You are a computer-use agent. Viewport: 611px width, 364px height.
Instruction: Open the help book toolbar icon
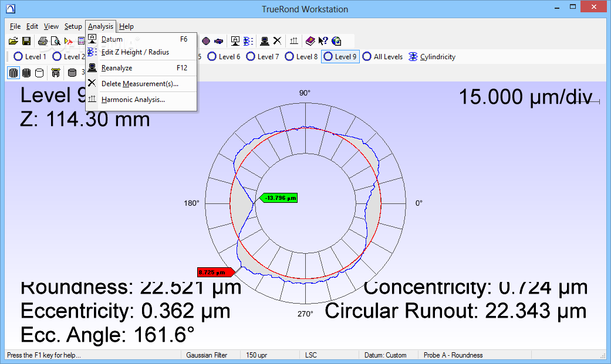310,41
